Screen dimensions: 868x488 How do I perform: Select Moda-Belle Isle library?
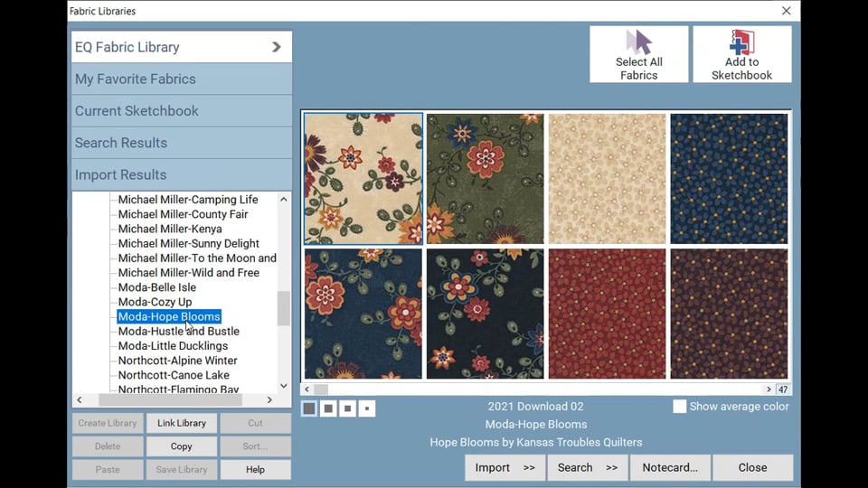tap(156, 287)
